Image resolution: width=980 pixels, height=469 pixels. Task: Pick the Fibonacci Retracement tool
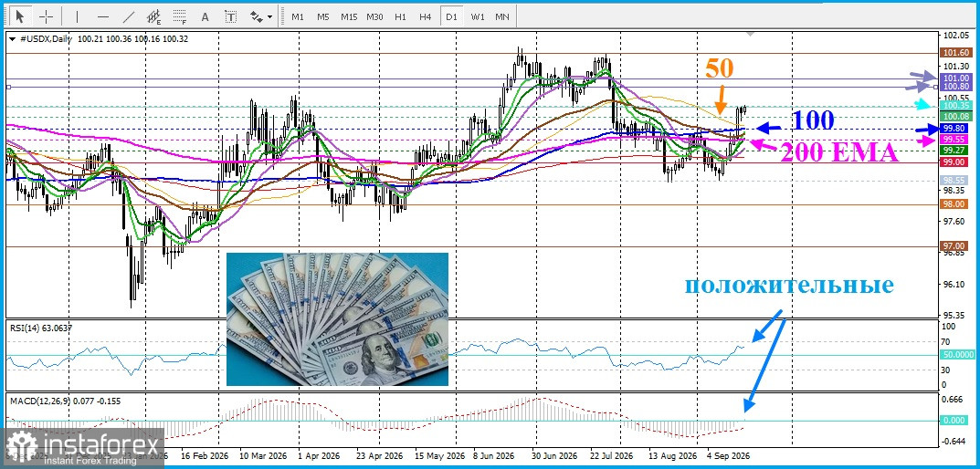[x=180, y=16]
